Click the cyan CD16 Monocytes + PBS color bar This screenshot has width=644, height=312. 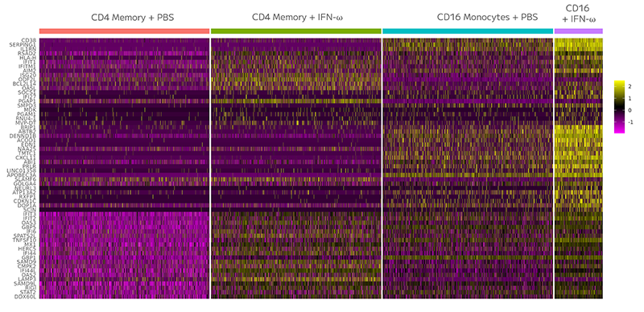(468, 31)
